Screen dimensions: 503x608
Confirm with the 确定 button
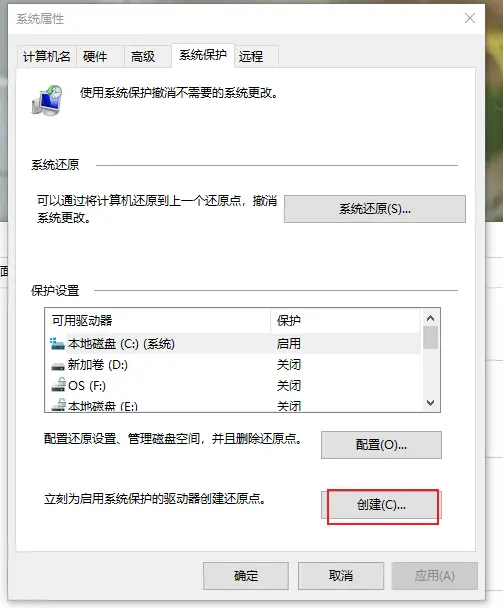point(246,576)
